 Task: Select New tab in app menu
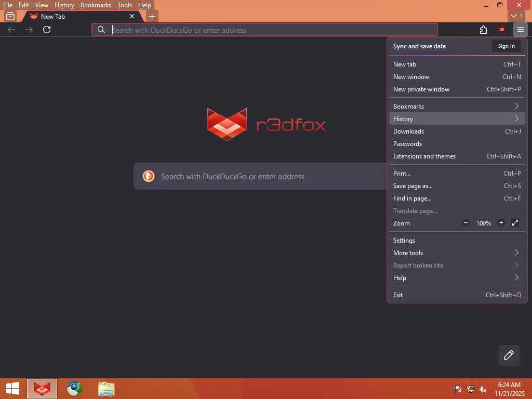pyautogui.click(x=457, y=64)
